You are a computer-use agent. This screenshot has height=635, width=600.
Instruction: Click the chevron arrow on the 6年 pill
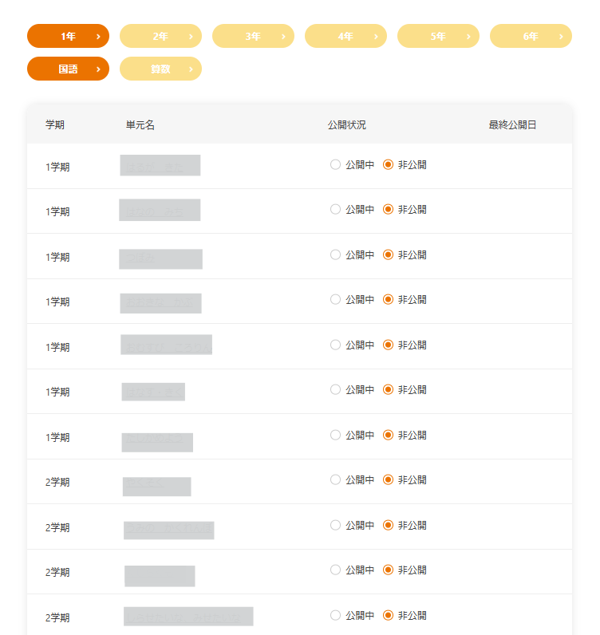coord(561,36)
